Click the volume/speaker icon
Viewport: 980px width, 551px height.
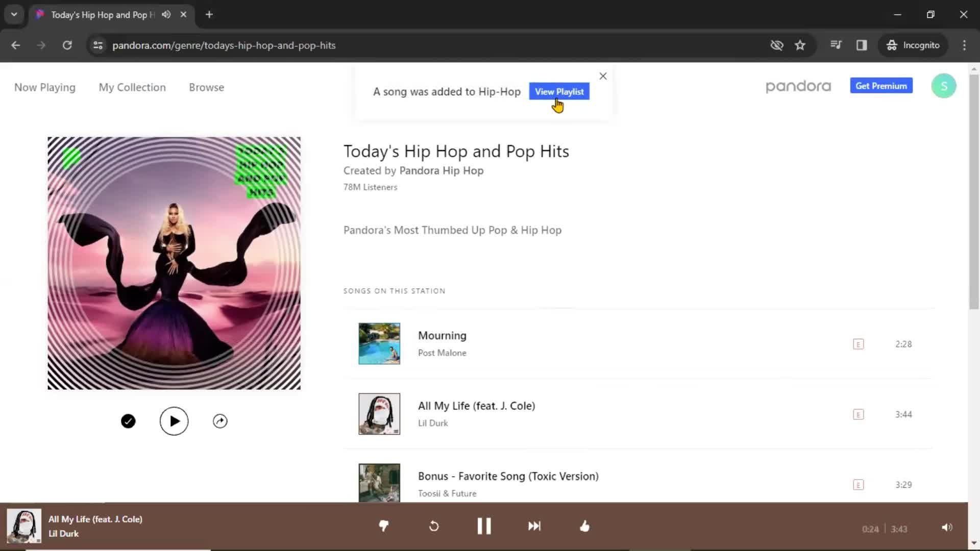pos(946,526)
